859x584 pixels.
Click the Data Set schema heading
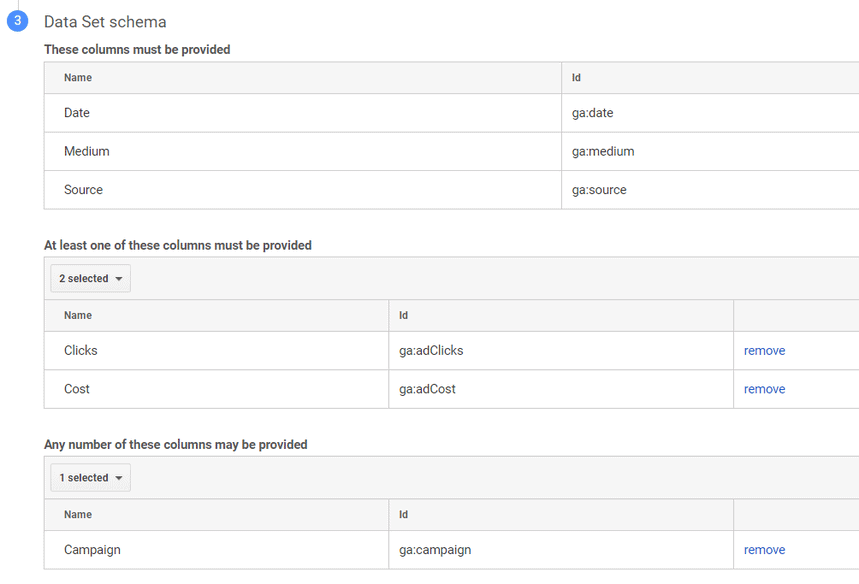click(x=105, y=22)
